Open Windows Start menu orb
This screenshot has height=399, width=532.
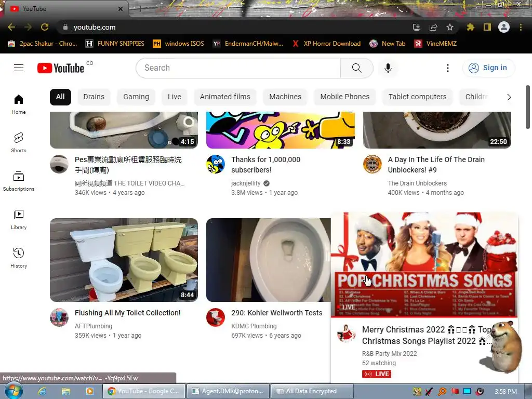point(14,391)
